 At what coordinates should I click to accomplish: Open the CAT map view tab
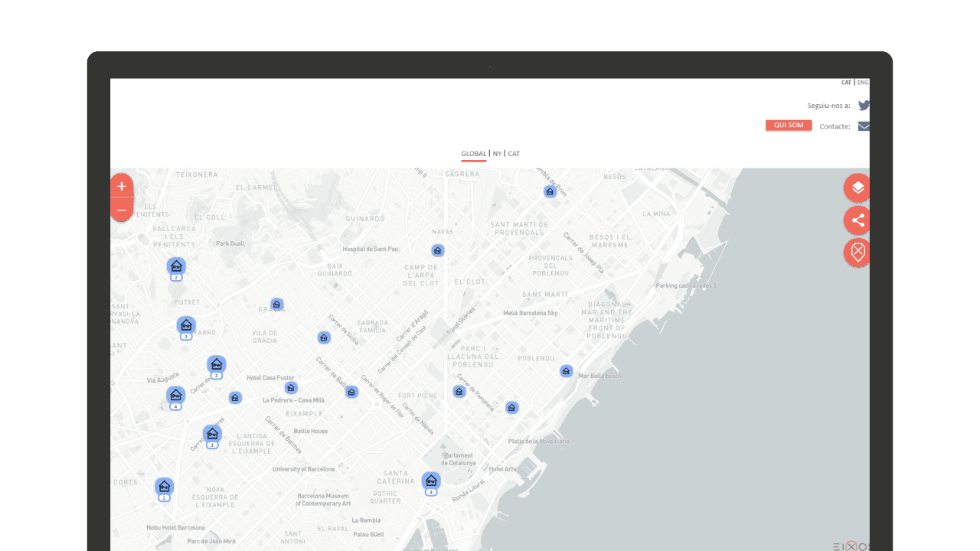pyautogui.click(x=513, y=154)
